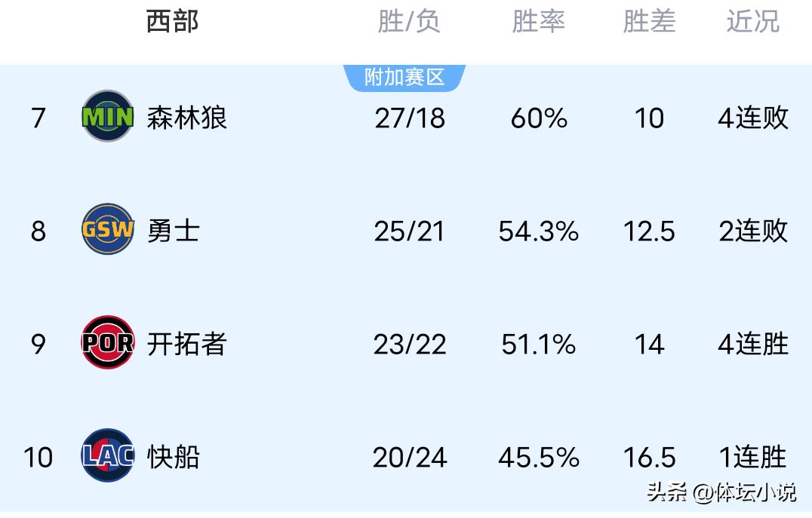
Task: Select the 西部 conference header
Action: tap(172, 22)
